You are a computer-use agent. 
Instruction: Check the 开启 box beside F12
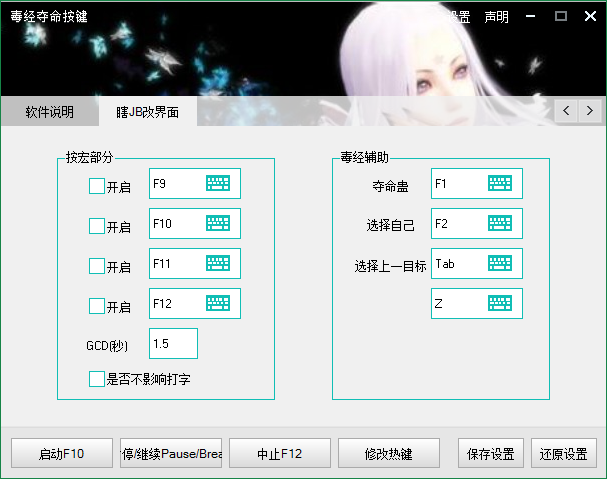pos(97,306)
